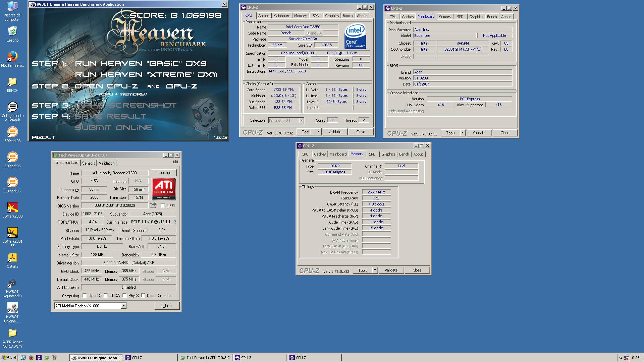Viewport: 644px width, 362px height.
Task: Click Submit Online in Heaven app
Action: [113, 128]
